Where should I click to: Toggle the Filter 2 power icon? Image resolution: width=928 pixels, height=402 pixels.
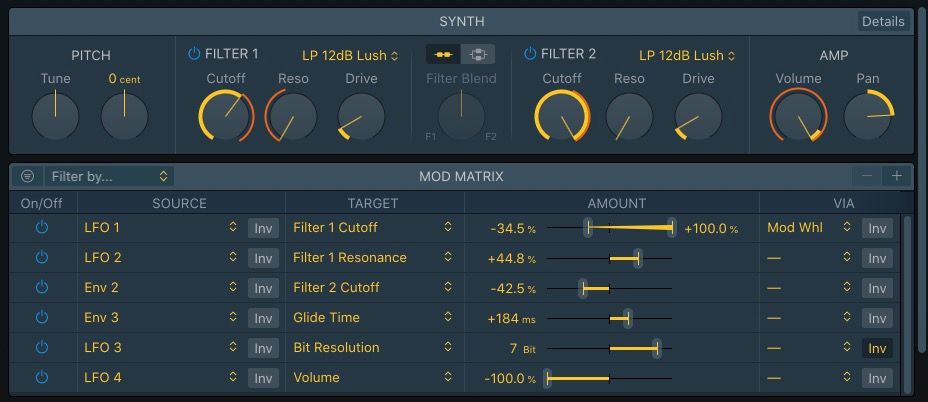(x=530, y=54)
